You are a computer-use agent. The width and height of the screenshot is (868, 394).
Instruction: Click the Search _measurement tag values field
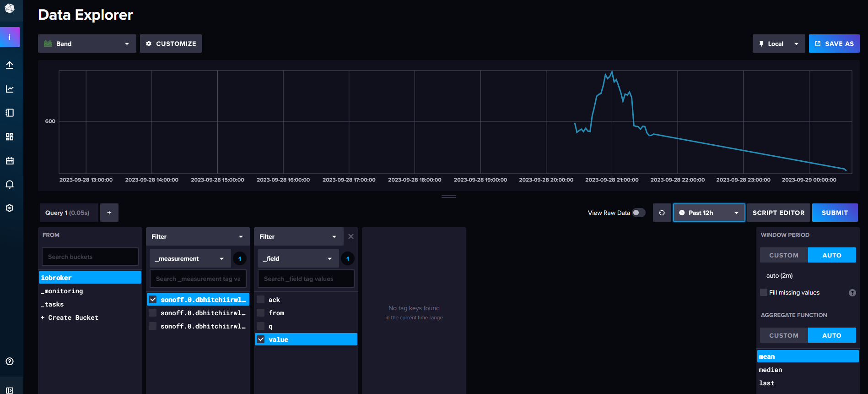(198, 279)
